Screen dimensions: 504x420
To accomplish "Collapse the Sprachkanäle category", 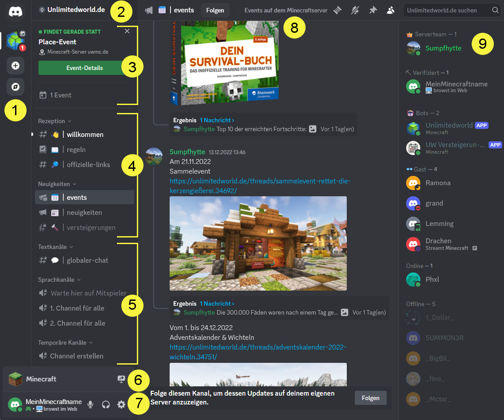I will 59,280.
